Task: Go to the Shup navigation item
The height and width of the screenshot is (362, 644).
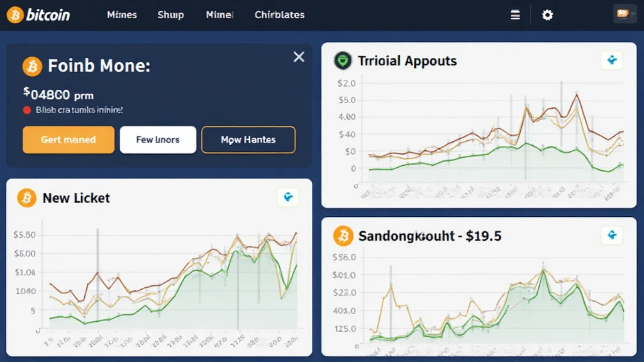Action: (170, 14)
